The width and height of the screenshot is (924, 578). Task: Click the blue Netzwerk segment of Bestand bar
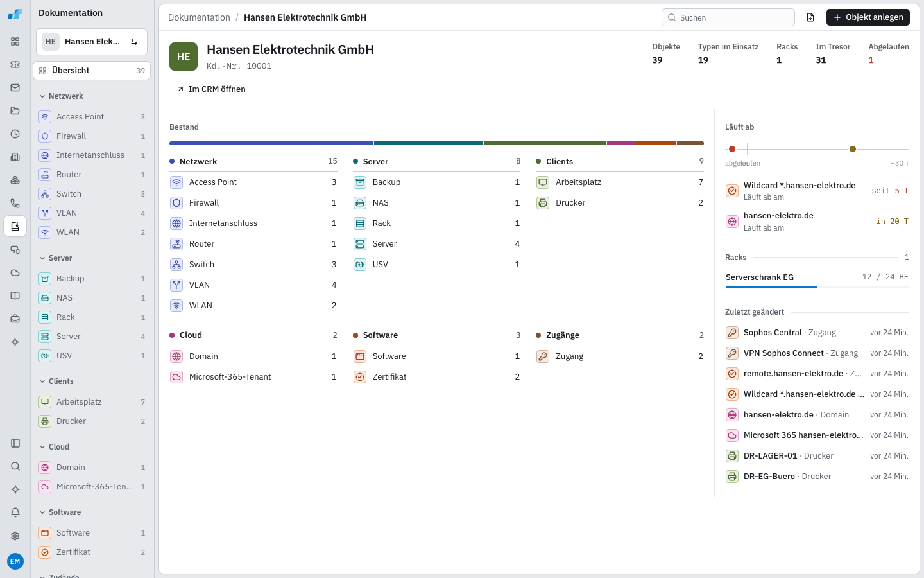pyautogui.click(x=271, y=143)
